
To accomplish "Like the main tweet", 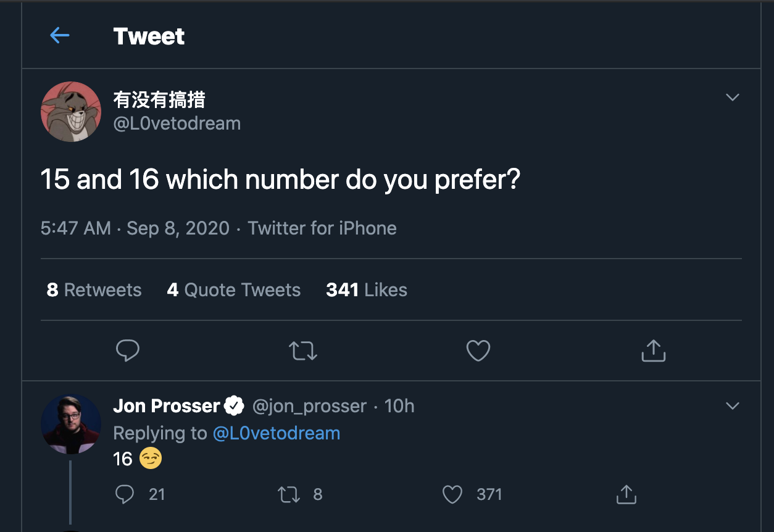I will tap(478, 351).
